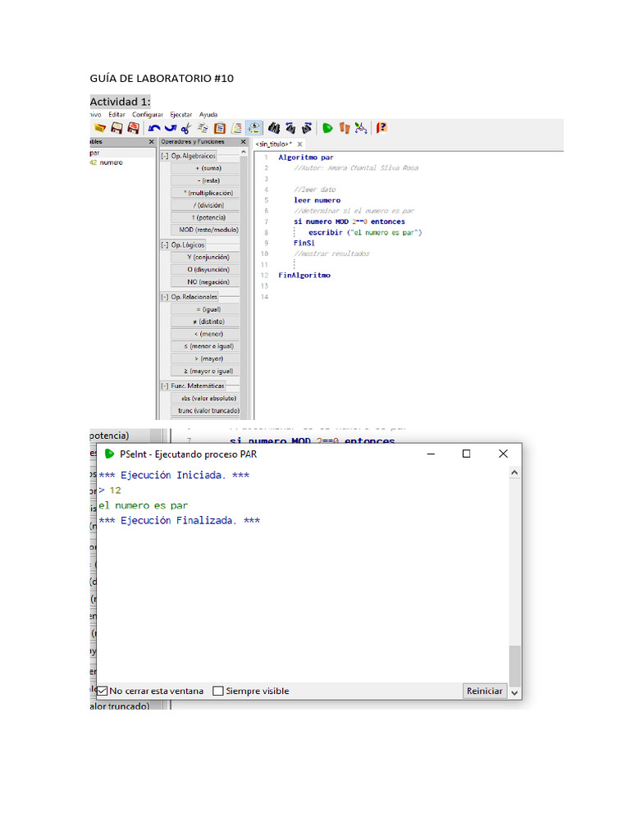Collapse the Op. Lógicos section

(164, 244)
